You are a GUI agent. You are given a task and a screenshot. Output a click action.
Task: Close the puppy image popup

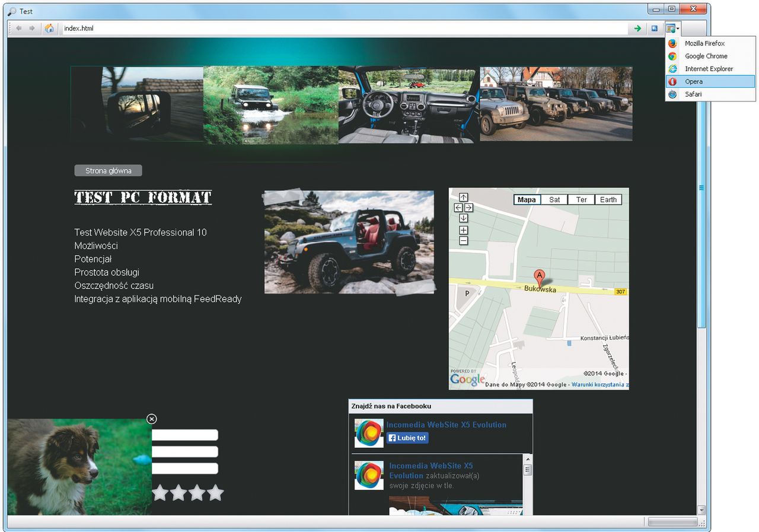coord(152,419)
